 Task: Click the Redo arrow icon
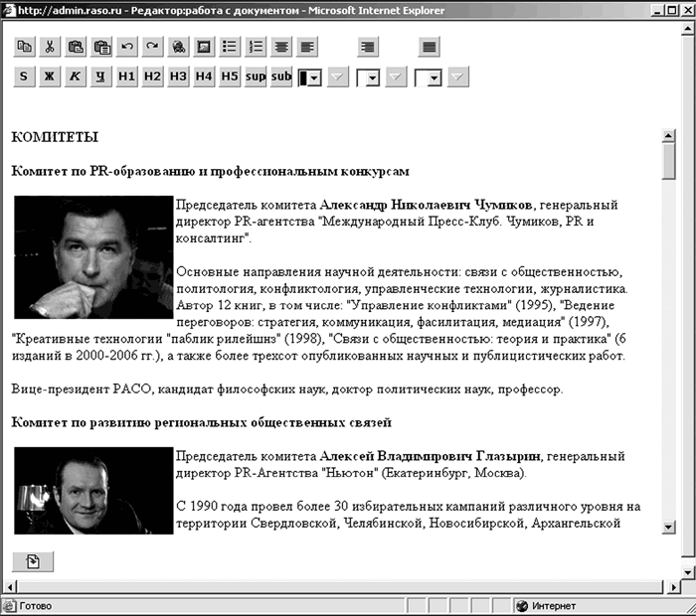152,47
